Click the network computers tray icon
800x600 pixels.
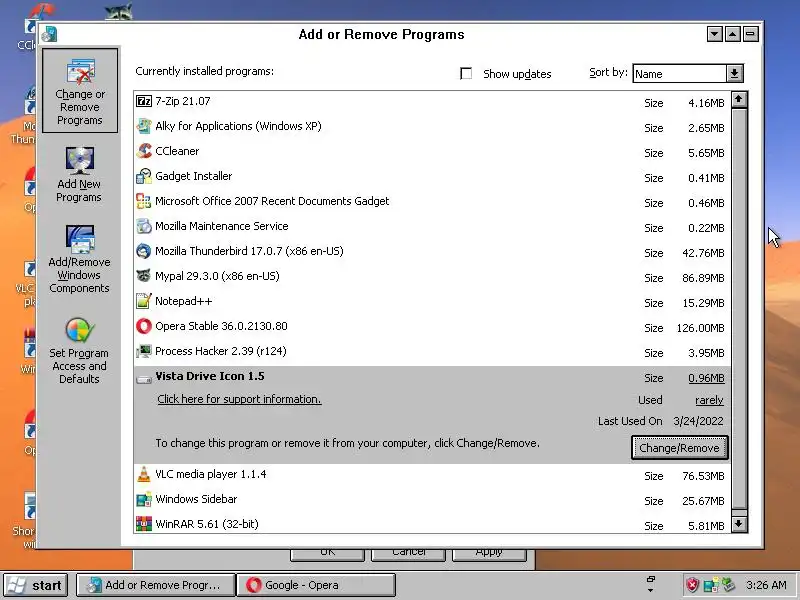710,585
